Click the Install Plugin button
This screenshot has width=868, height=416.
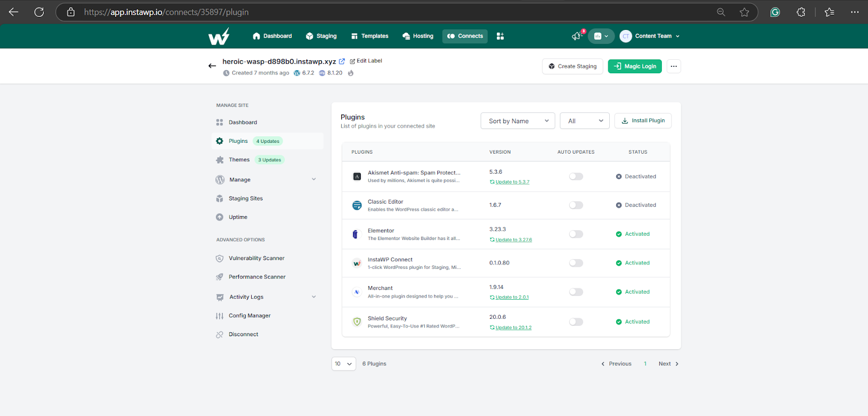(x=643, y=121)
